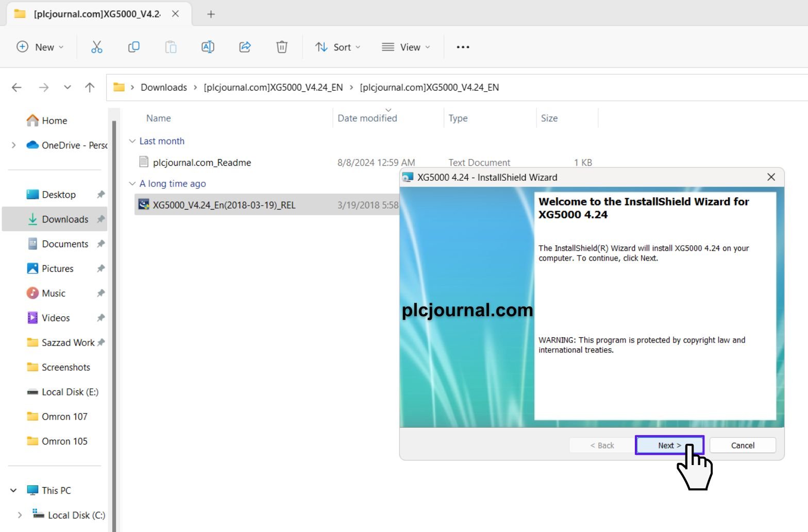Open the New dropdown menu

[x=40, y=47]
